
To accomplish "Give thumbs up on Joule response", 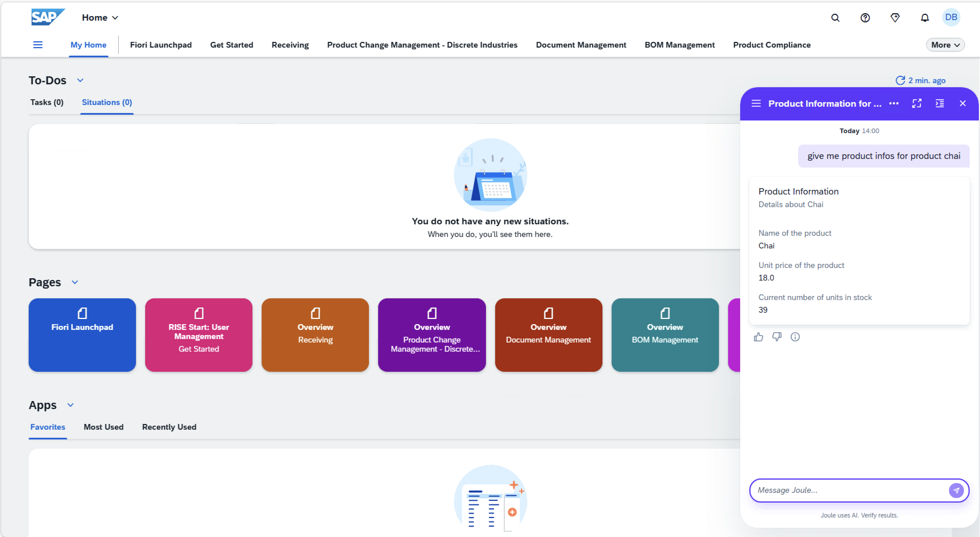I will pyautogui.click(x=758, y=337).
